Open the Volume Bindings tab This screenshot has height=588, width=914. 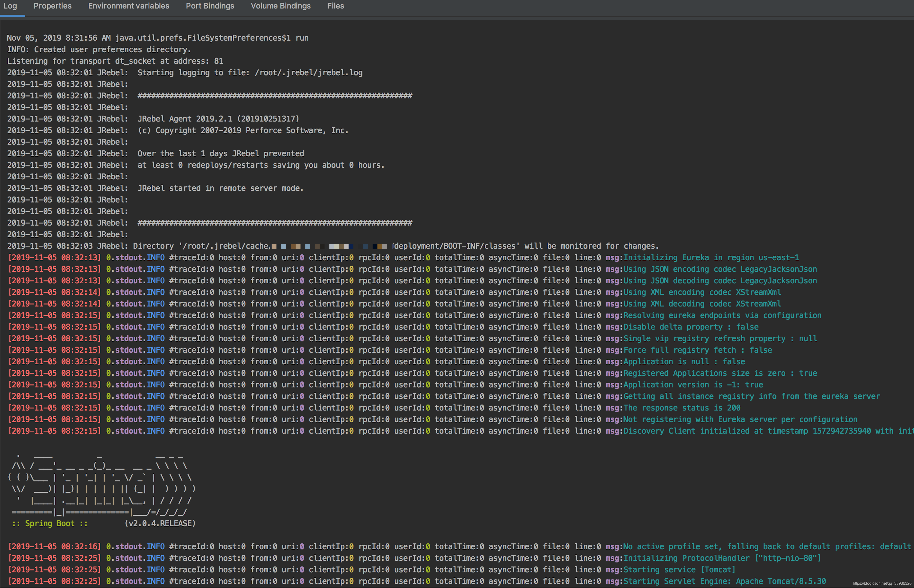[x=281, y=6]
